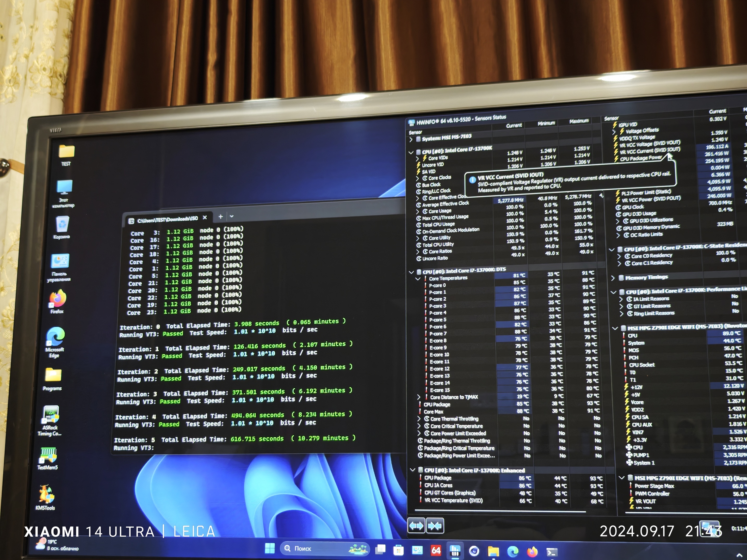Expand the Memory Timings section
747x560 pixels.
pos(613,278)
